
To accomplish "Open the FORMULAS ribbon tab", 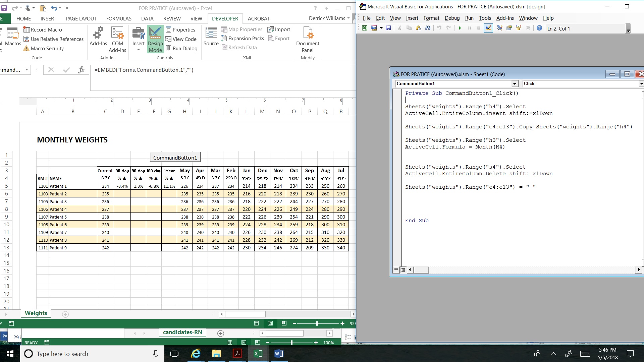I will (119, 18).
